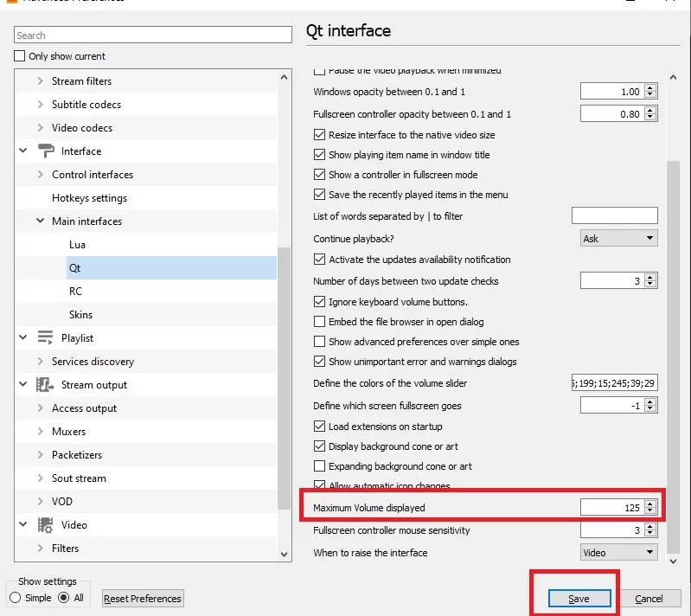Screen dimensions: 691x616
Task: Click the Reset Preferences button
Action: pos(143,599)
